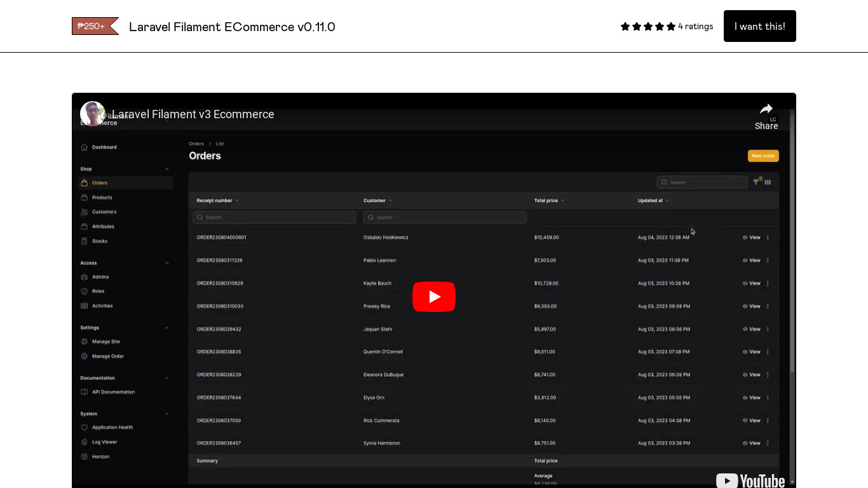Viewport: 868px width, 488px height.
Task: Click the API Documentation book icon
Action: tap(85, 392)
